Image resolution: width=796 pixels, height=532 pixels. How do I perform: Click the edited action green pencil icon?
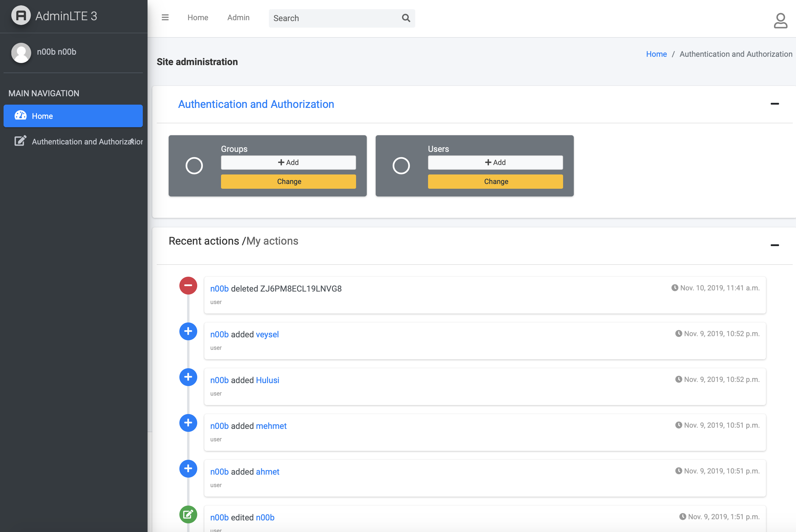pyautogui.click(x=188, y=514)
